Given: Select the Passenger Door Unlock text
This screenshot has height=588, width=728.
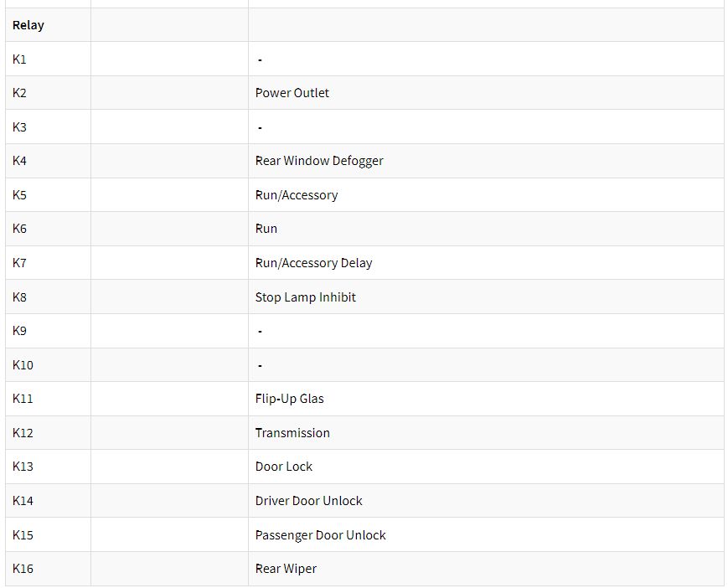Looking at the screenshot, I should (x=321, y=535).
